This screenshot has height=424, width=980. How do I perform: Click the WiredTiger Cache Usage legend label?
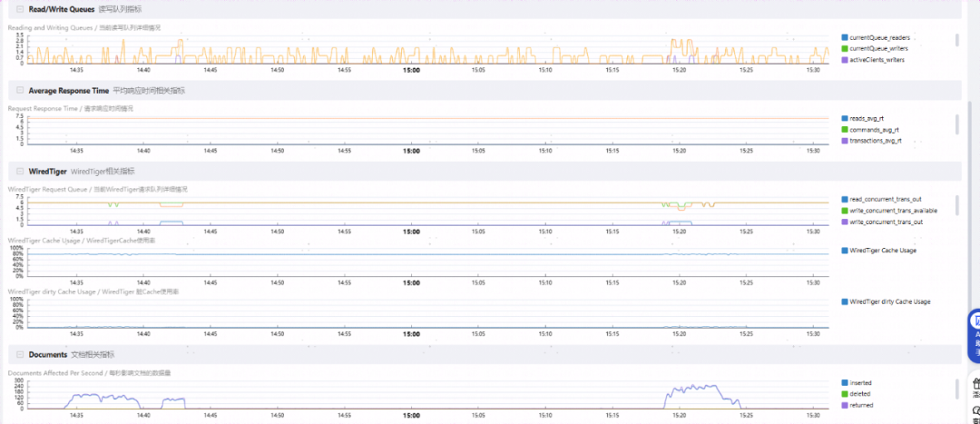[883, 251]
